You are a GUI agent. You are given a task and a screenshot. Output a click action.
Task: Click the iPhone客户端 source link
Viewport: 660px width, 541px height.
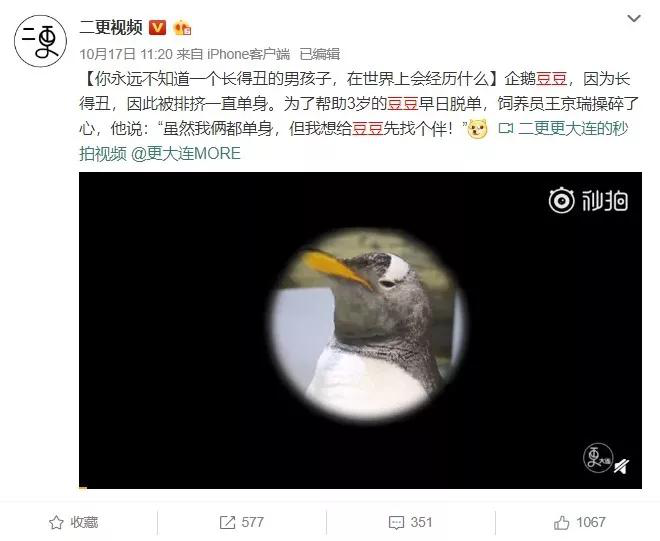(x=248, y=54)
